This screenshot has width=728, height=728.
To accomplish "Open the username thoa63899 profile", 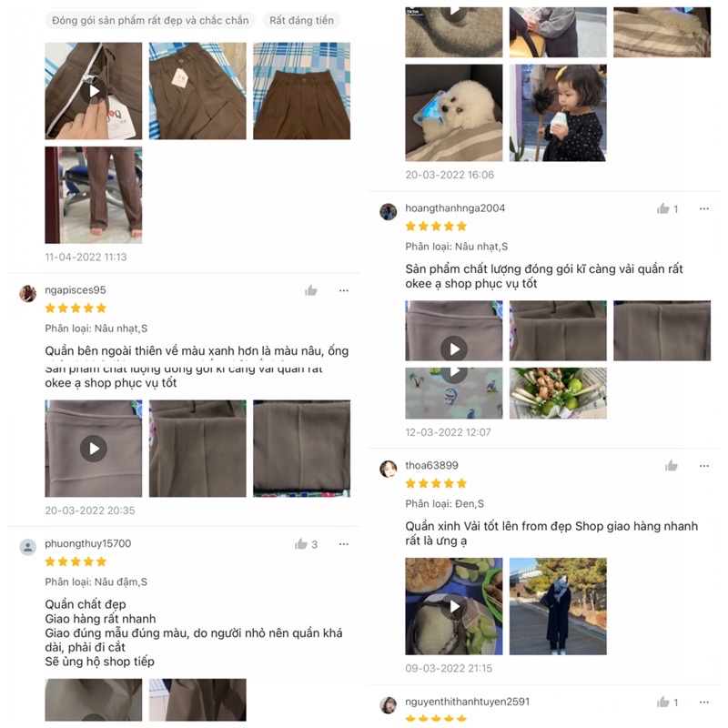I will pos(431,465).
